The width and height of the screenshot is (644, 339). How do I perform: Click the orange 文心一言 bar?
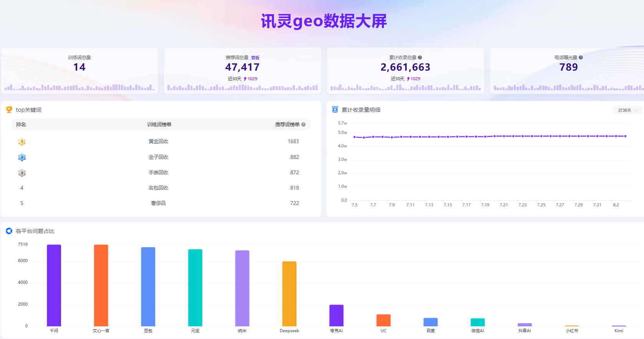tap(101, 285)
